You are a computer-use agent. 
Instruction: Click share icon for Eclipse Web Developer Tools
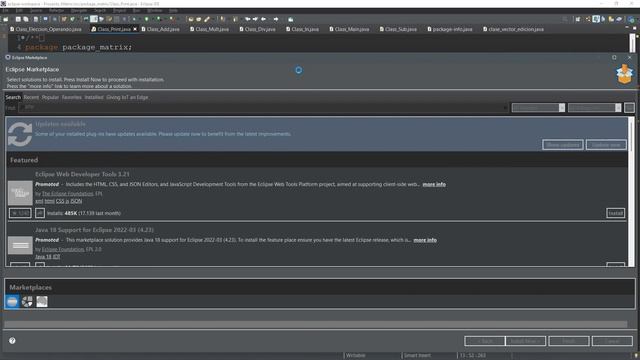coord(40,213)
